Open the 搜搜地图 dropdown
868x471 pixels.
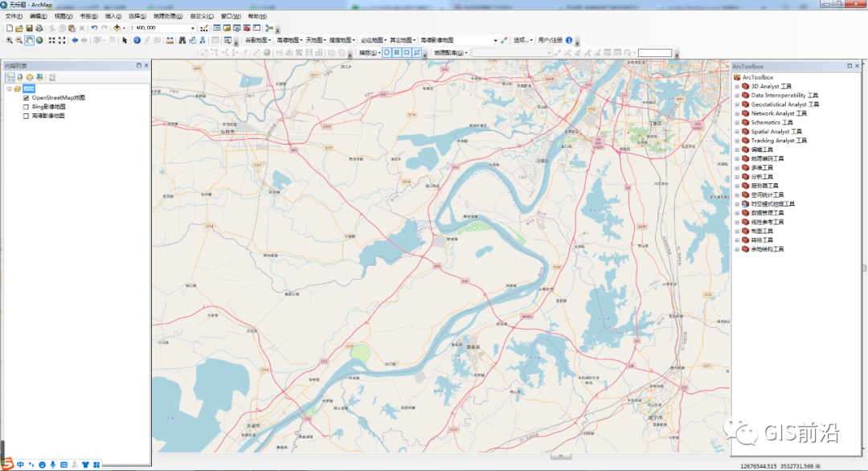[342, 40]
